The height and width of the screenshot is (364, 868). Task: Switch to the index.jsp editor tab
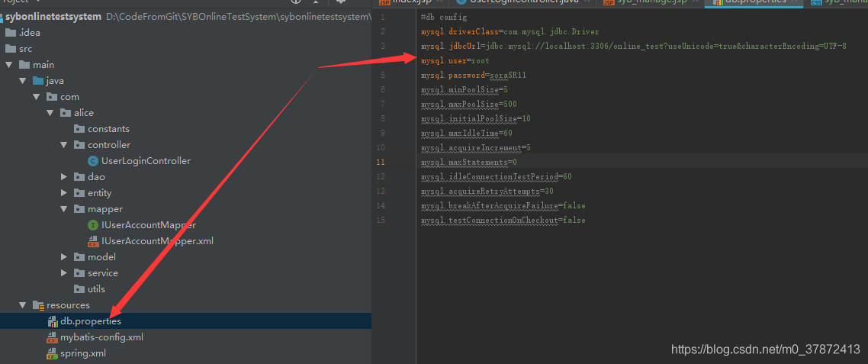tap(410, 3)
